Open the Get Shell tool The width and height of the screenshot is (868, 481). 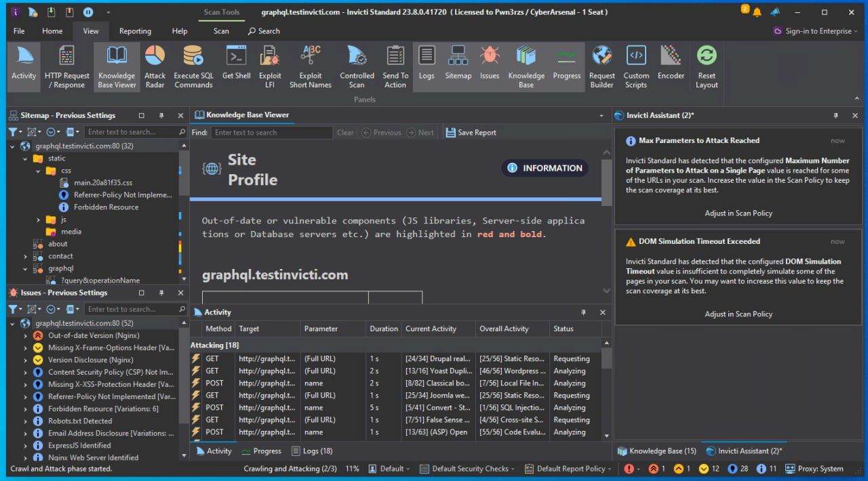click(236, 66)
